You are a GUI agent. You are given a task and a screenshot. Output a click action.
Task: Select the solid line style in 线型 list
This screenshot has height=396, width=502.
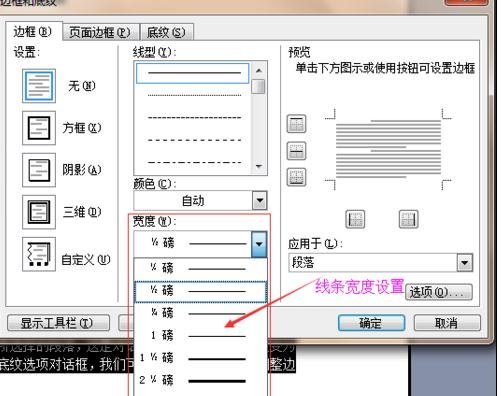coord(193,73)
